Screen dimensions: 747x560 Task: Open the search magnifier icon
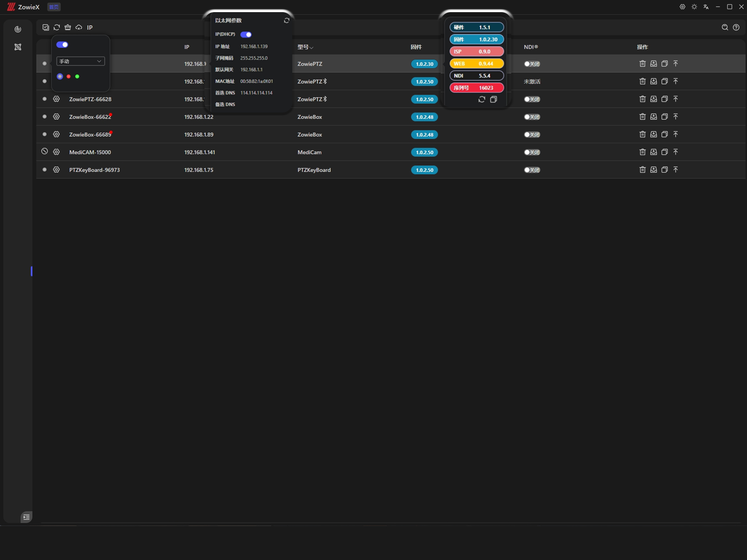tap(725, 28)
